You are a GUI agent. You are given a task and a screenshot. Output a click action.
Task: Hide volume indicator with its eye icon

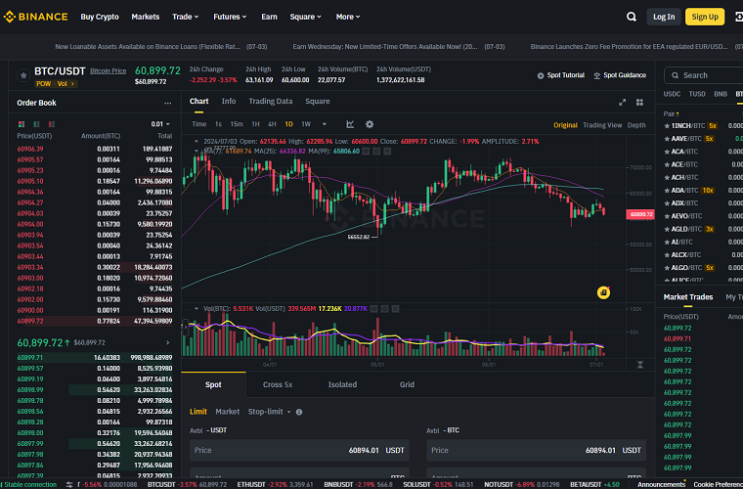(374, 309)
